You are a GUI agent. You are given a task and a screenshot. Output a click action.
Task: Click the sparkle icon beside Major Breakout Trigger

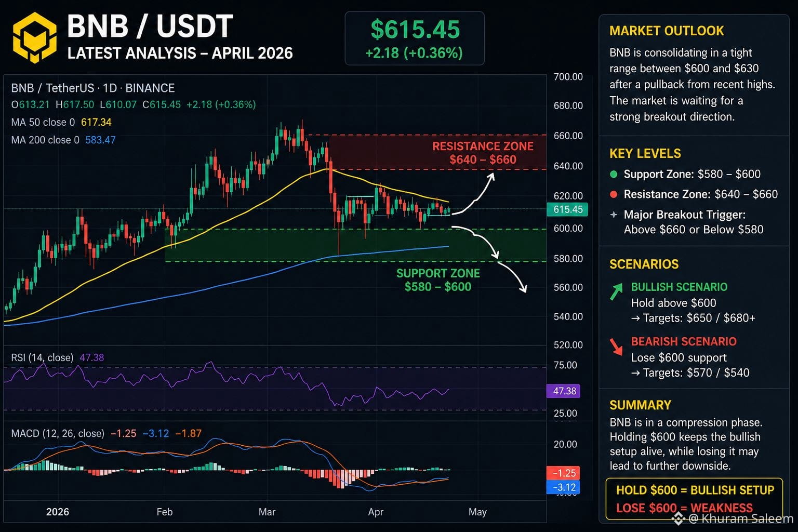[614, 215]
